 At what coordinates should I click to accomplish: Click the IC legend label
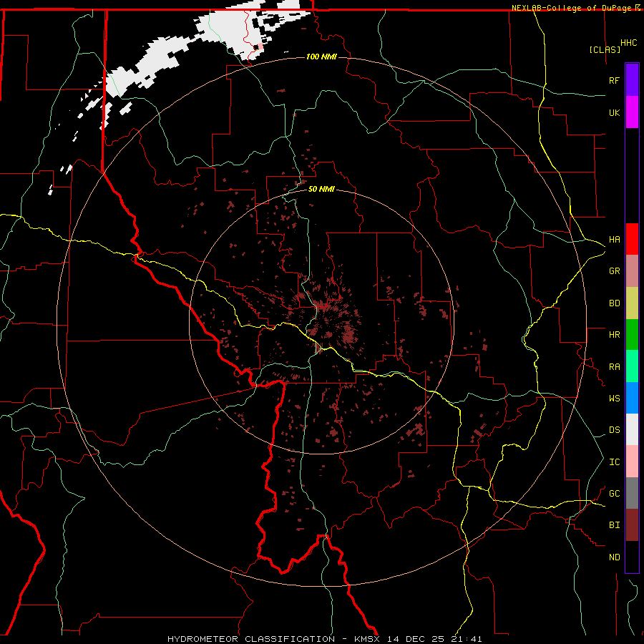click(614, 462)
